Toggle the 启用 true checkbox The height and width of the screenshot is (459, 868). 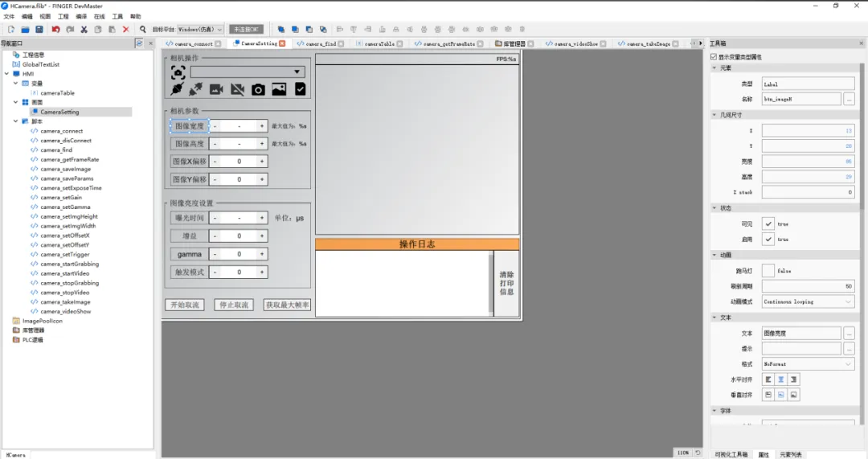point(768,240)
